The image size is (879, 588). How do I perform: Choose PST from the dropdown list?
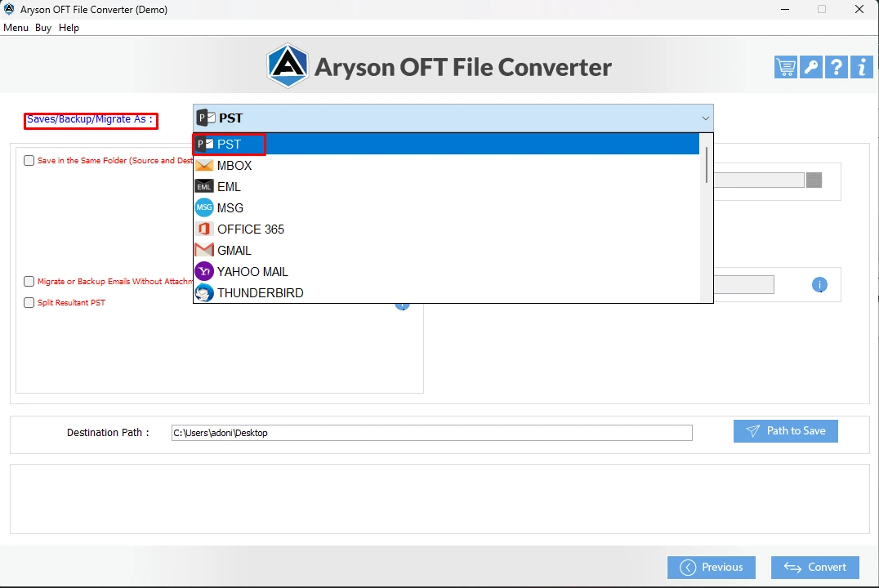pos(446,145)
